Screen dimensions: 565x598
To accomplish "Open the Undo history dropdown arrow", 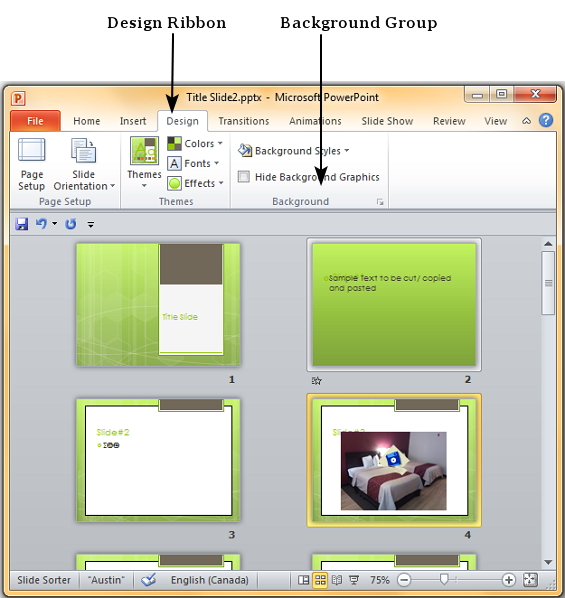I will [x=55, y=223].
